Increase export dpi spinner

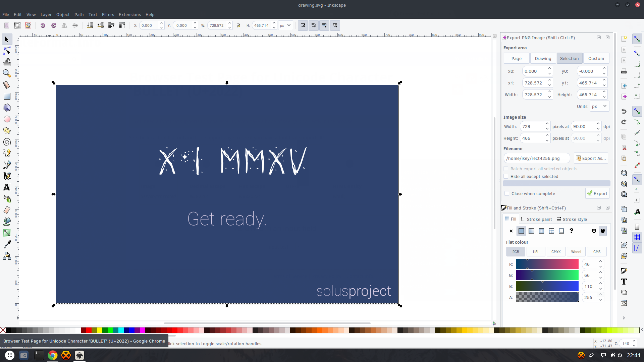tap(598, 124)
